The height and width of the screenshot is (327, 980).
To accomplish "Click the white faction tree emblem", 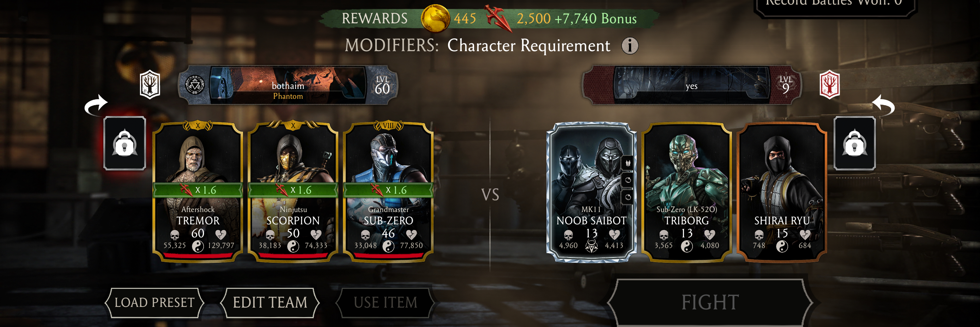I will [150, 84].
